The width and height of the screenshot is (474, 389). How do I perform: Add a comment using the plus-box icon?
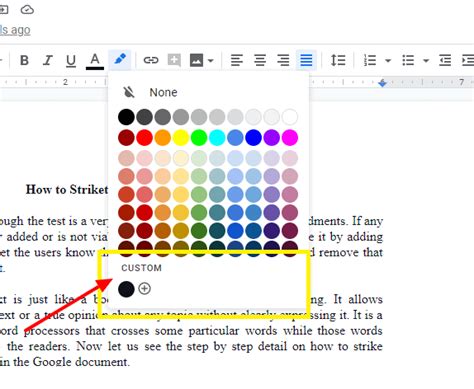(174, 60)
